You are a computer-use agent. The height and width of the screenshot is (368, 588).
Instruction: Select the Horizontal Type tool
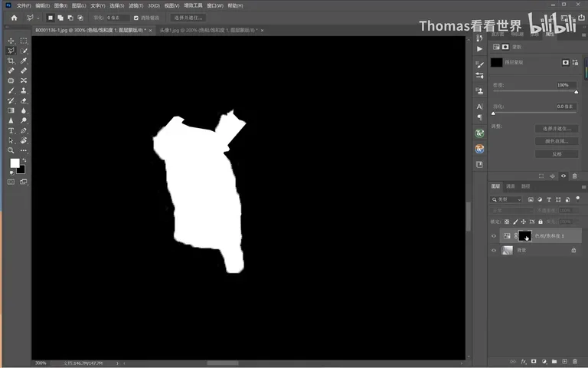[11, 130]
